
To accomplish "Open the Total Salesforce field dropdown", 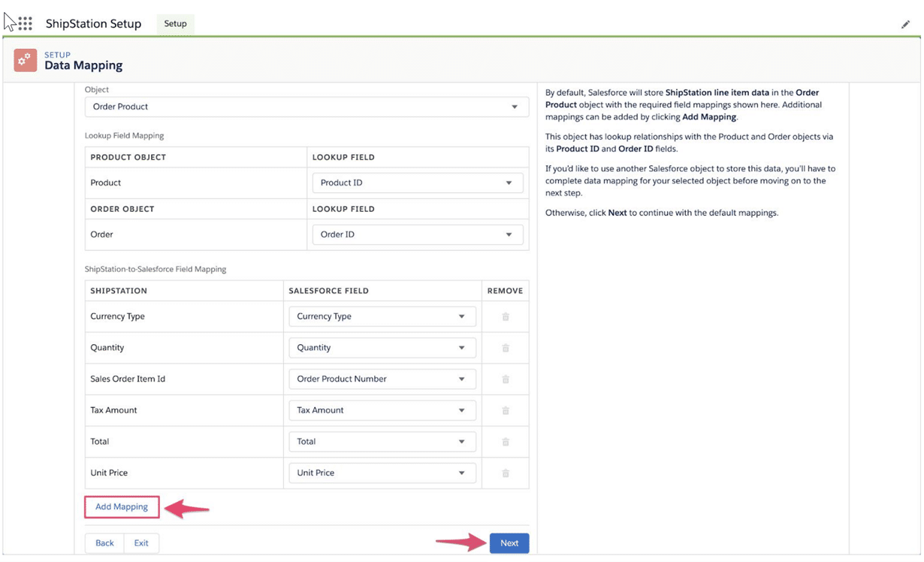I will (x=382, y=442).
